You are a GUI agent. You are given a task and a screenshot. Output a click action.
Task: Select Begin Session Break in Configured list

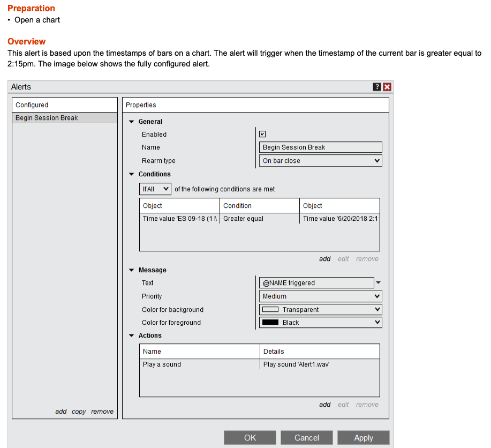coord(65,117)
